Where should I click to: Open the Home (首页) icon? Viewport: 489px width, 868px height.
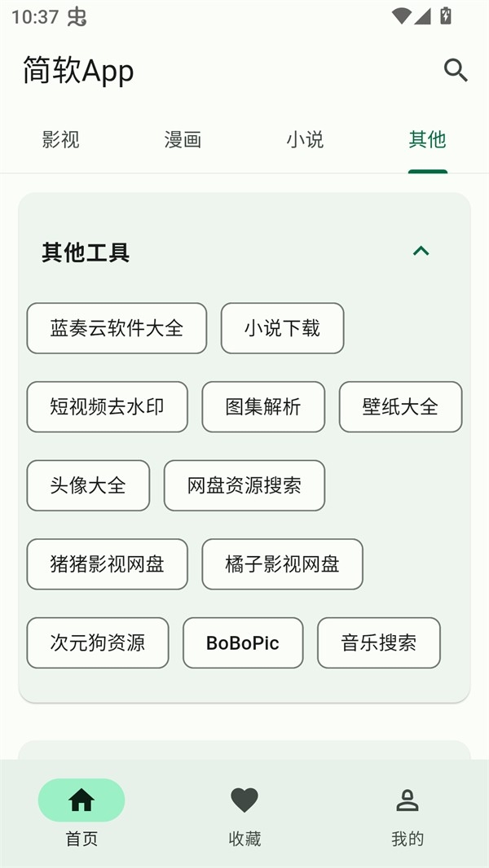(x=81, y=800)
